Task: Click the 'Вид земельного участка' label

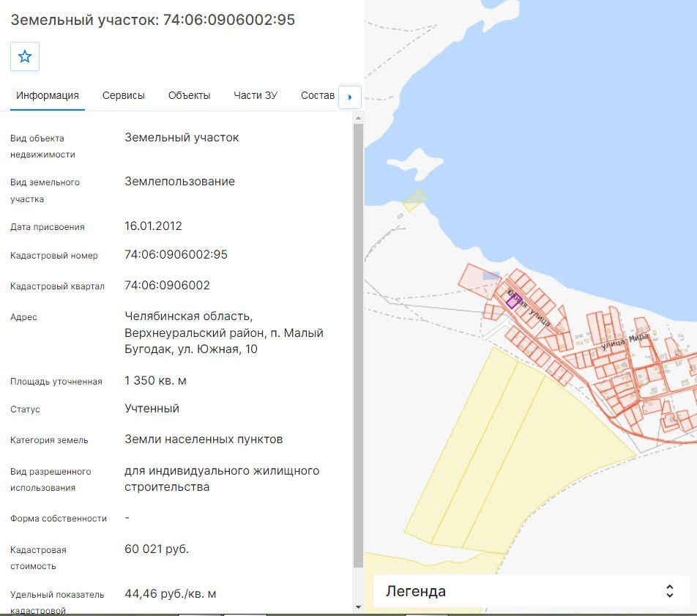Action: pyautogui.click(x=45, y=190)
